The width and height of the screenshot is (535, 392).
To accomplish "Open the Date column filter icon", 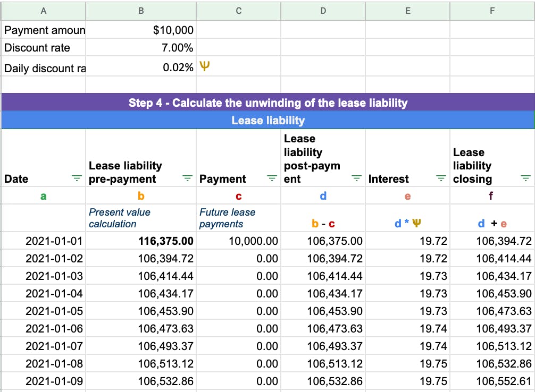I will (x=77, y=179).
